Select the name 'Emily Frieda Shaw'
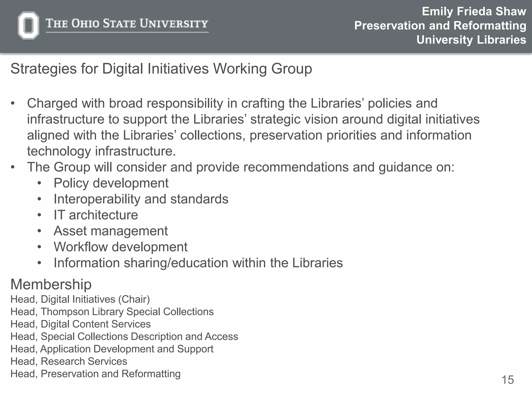This screenshot has height=399, width=532. (474, 11)
